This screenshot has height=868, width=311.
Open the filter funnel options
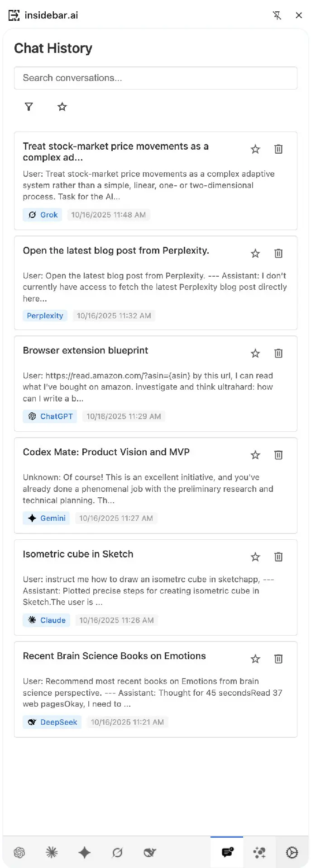29,107
